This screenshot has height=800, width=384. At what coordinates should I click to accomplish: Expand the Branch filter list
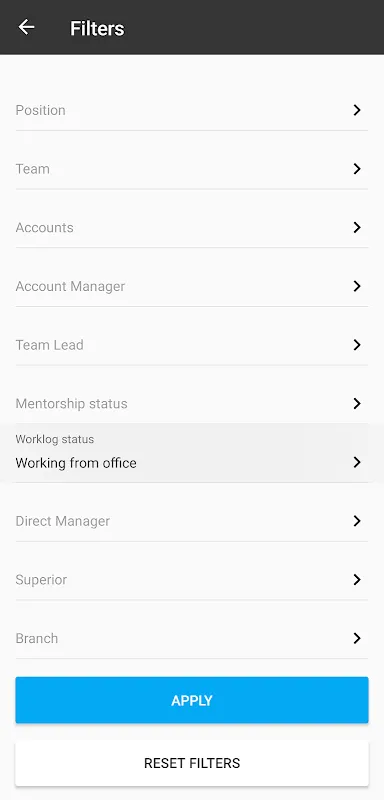[192, 638]
